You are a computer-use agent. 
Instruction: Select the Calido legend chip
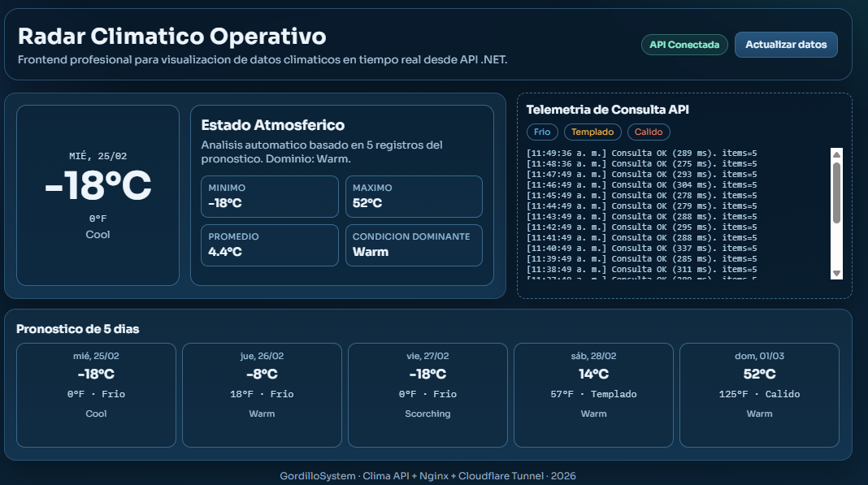coord(649,132)
